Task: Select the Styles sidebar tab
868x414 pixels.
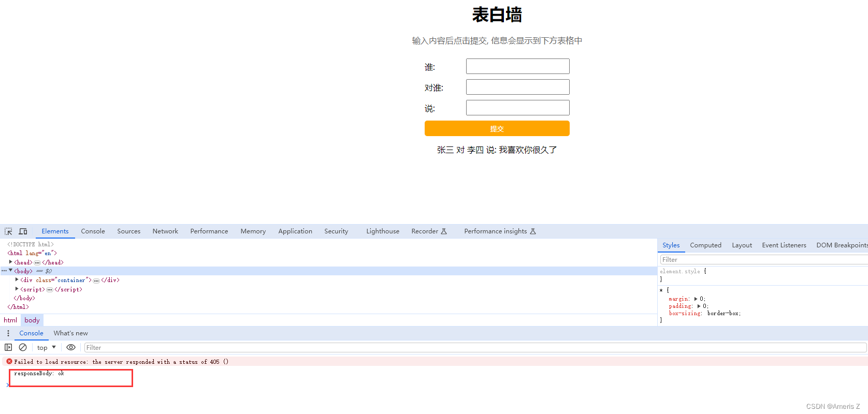Action: pos(671,245)
